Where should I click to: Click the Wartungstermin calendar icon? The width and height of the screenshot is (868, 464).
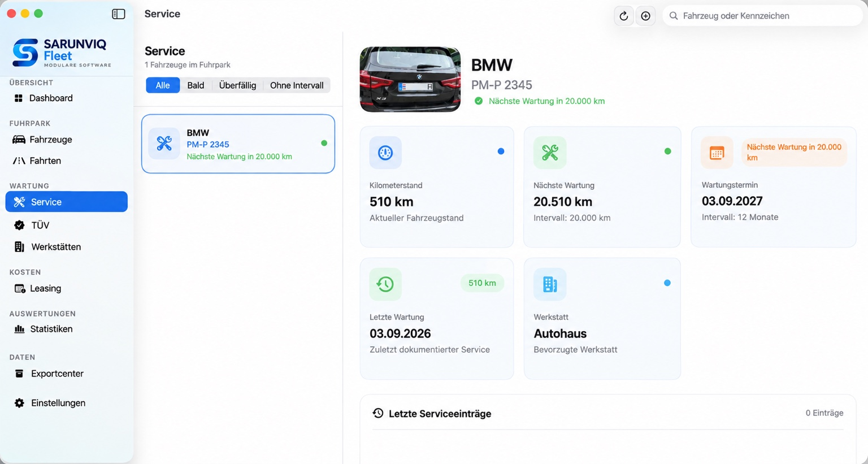717,153
